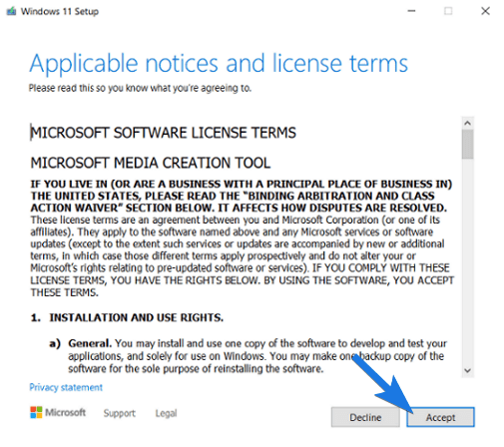Click the Microsoft logo in footer
The height and width of the screenshot is (447, 504).
58,412
